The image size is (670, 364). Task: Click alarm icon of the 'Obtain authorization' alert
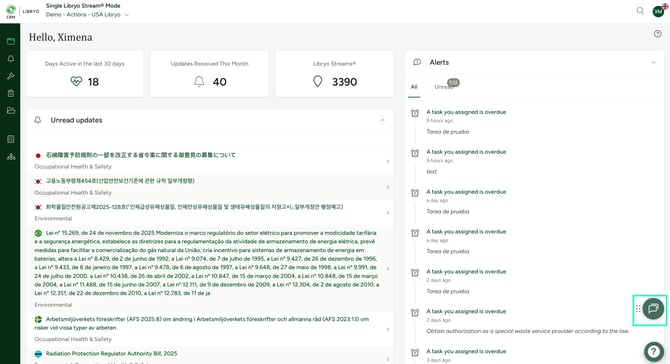tap(415, 312)
